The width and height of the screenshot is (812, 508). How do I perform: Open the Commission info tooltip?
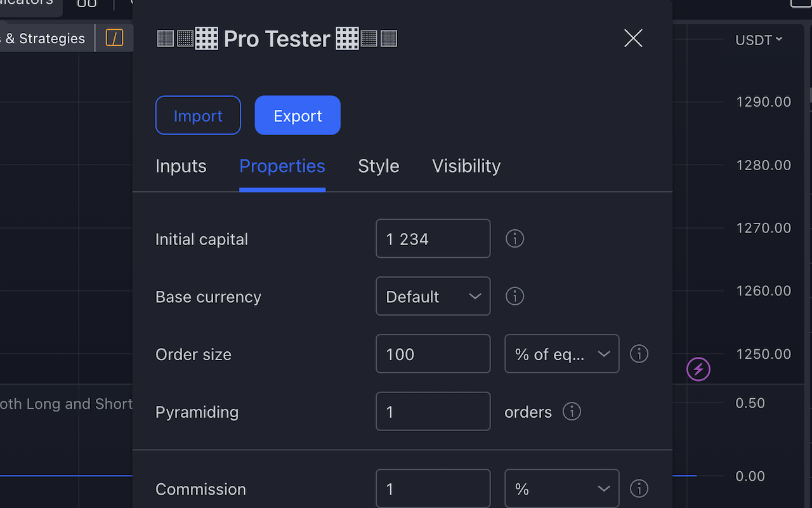tap(639, 488)
